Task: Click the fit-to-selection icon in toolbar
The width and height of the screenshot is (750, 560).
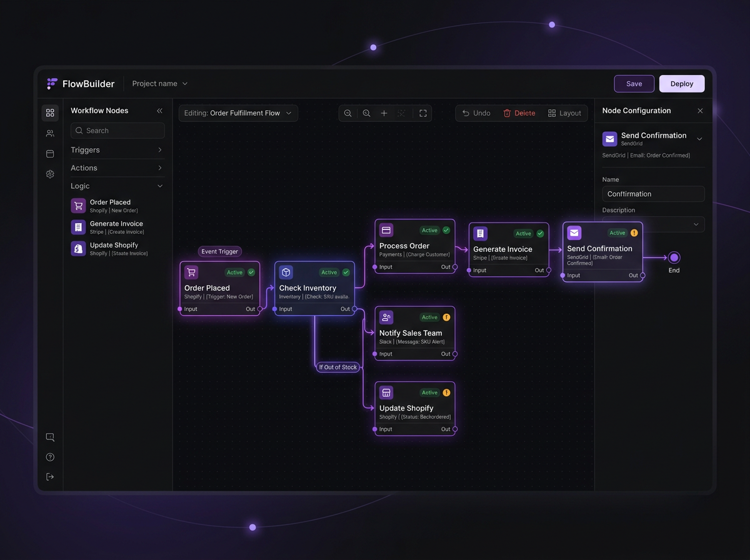Action: (x=402, y=113)
